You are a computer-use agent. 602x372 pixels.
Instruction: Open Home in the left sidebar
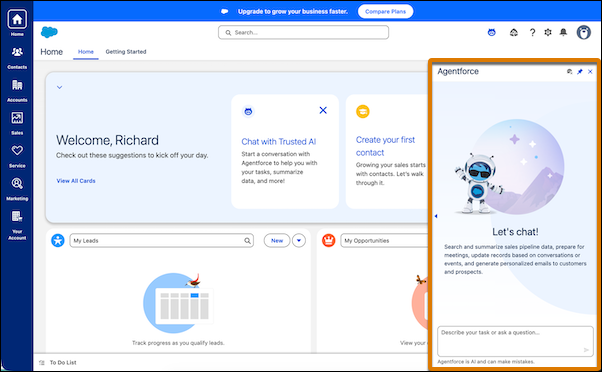(17, 23)
